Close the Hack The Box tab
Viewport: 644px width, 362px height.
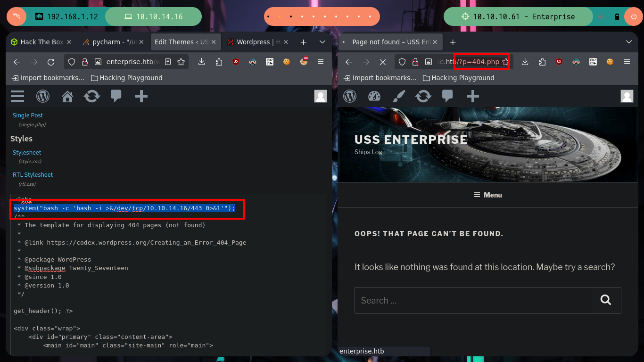pos(70,42)
